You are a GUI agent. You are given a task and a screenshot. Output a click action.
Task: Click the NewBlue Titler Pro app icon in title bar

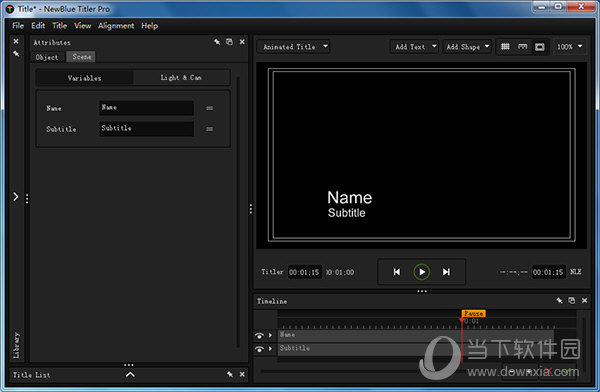(x=10, y=9)
